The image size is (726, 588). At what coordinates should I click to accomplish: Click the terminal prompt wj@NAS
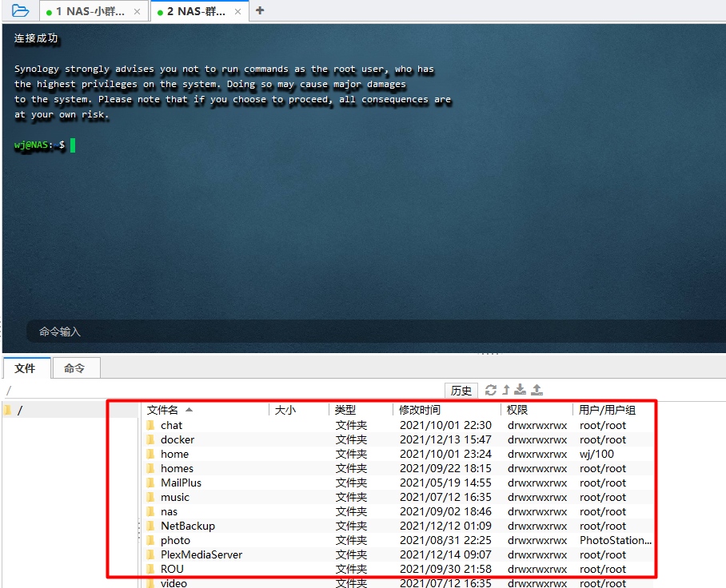click(31, 145)
